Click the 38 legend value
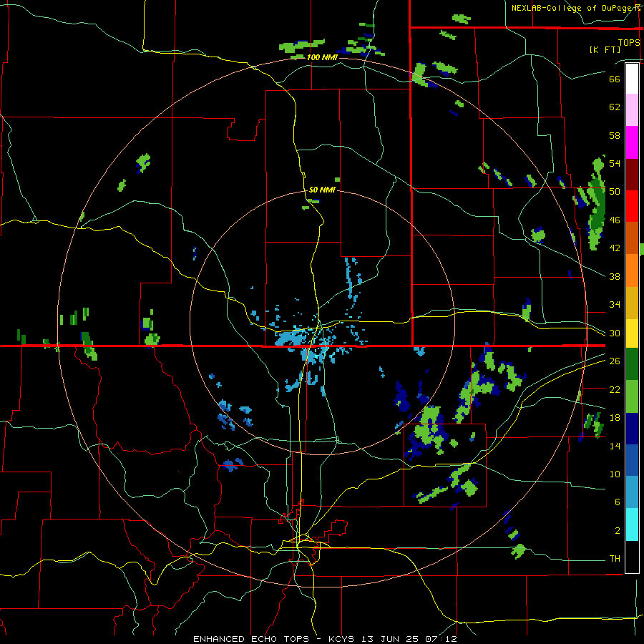This screenshot has width=644, height=644. point(615,276)
